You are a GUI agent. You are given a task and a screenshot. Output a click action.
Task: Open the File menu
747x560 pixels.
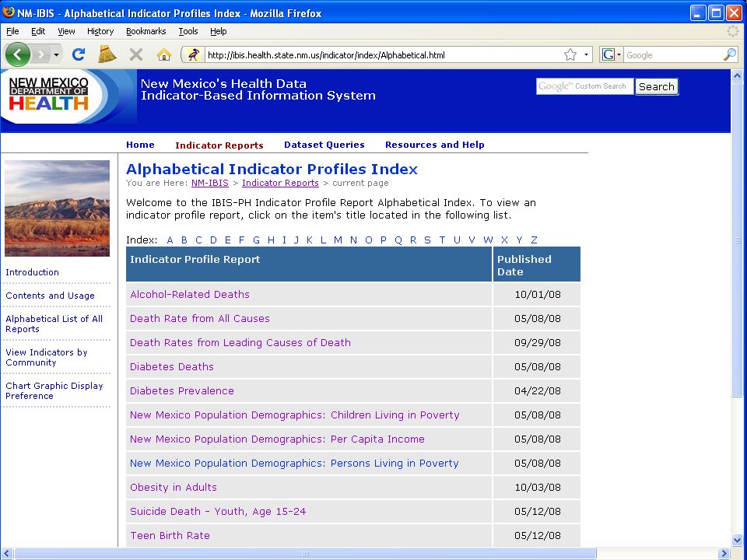coord(12,31)
